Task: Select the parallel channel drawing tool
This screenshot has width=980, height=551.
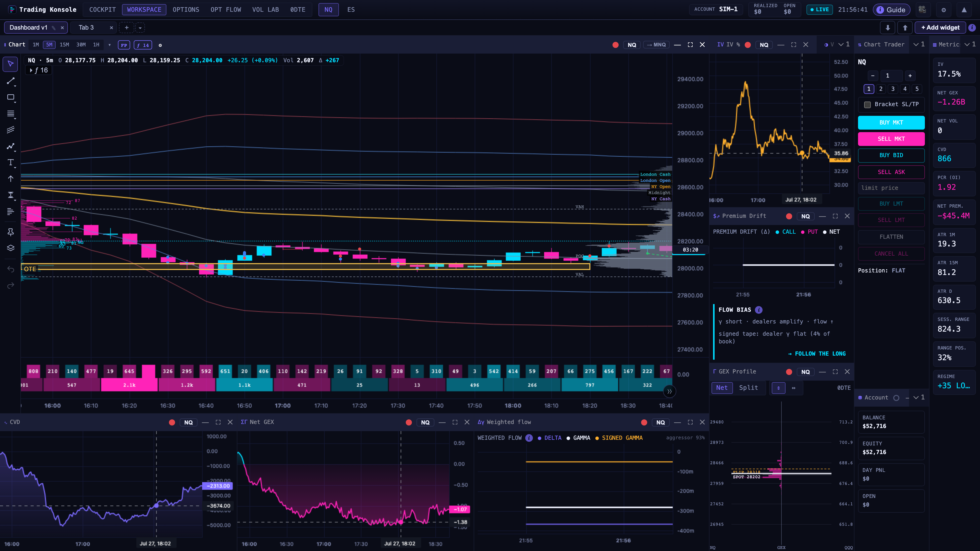Action: [10, 130]
